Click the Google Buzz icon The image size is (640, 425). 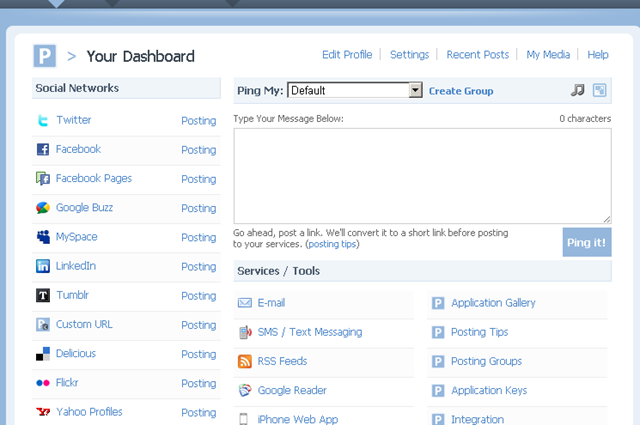[x=43, y=208]
